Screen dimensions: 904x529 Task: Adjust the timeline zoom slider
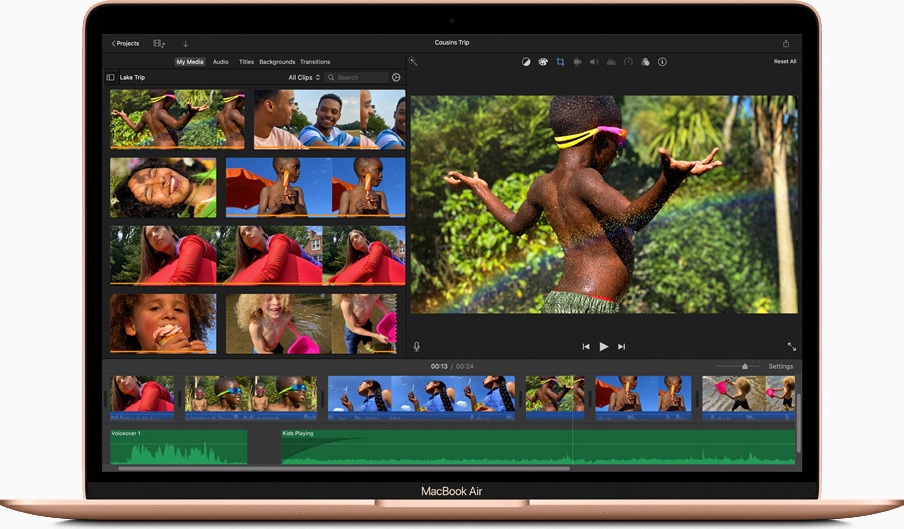[x=744, y=367]
